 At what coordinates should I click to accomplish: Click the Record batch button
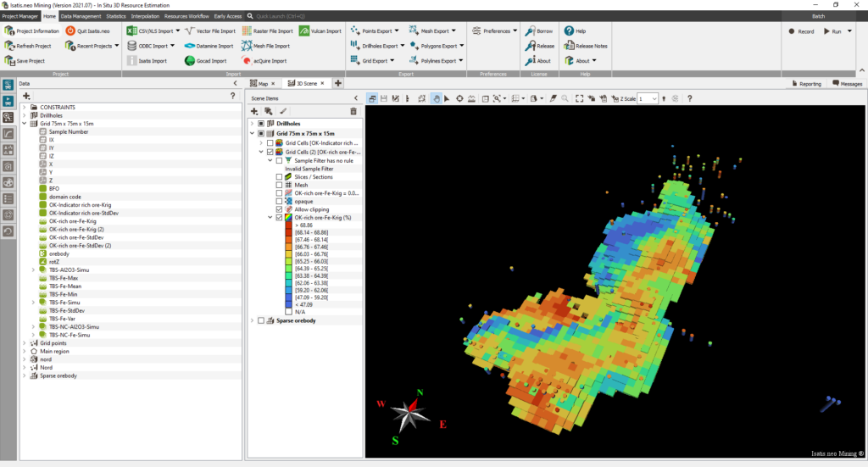pyautogui.click(x=801, y=31)
